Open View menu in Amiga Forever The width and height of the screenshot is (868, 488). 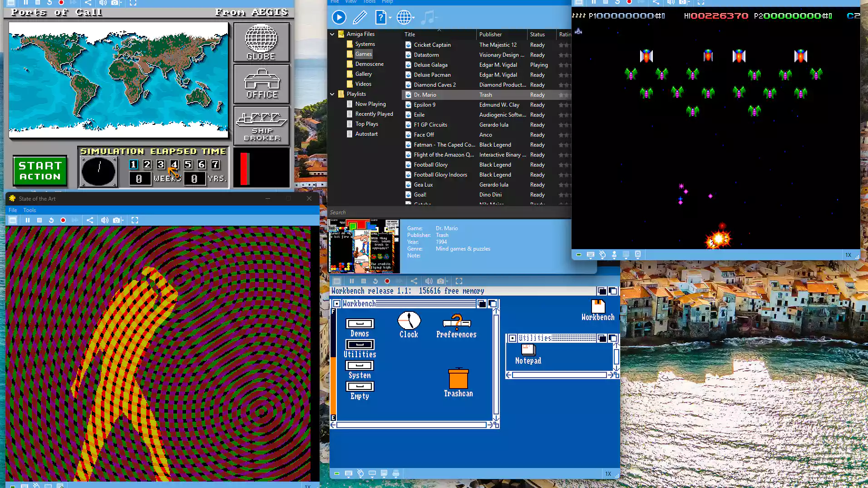point(350,2)
